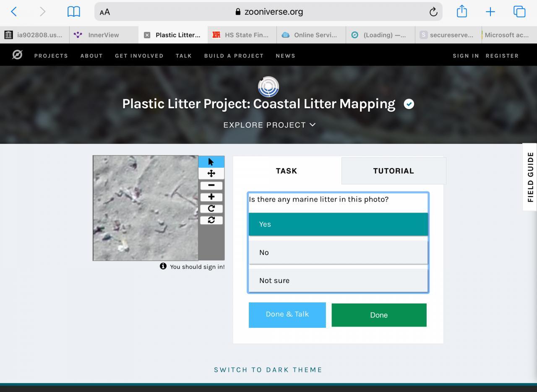
Task: Click the address bar zooniverse.org
Action: click(268, 12)
